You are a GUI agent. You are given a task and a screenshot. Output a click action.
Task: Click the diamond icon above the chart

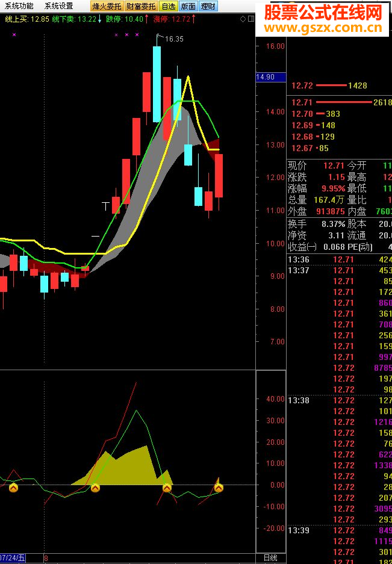coord(243,19)
